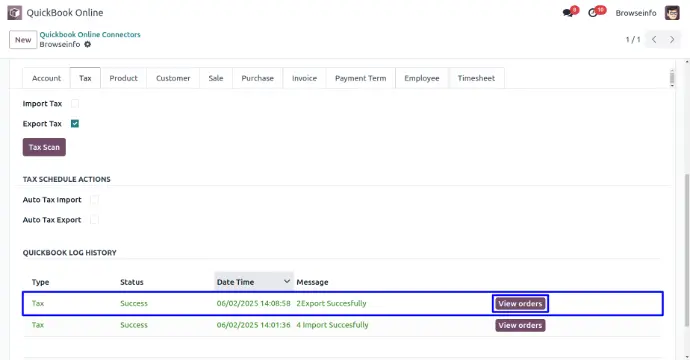
Task: View orders for the Export Successfully log
Action: [520, 304]
